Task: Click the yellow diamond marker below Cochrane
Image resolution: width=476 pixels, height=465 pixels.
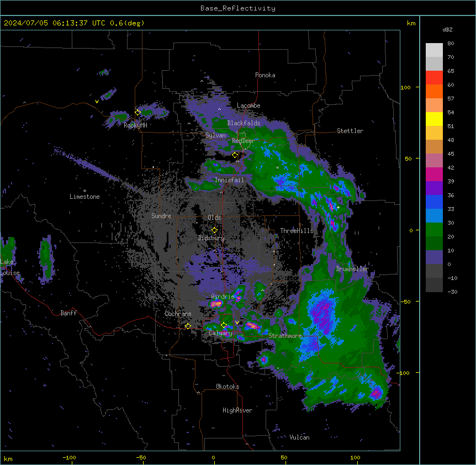Action: 188,326
